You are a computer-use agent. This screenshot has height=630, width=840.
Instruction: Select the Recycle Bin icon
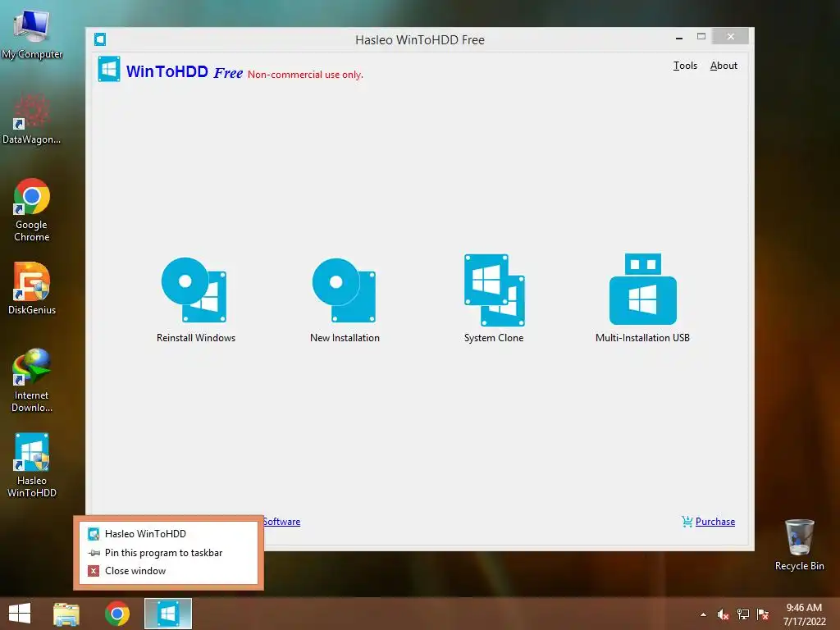point(799,545)
